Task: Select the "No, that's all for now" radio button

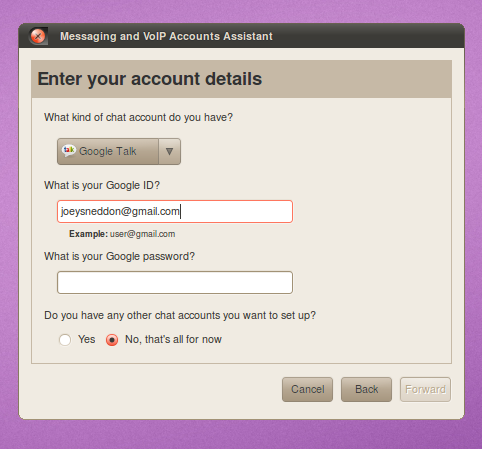Action: pos(112,340)
